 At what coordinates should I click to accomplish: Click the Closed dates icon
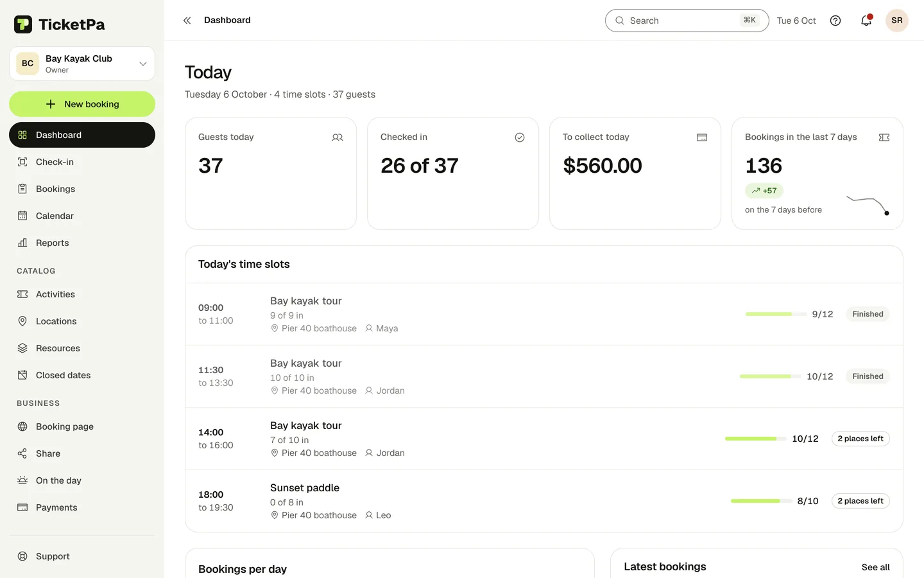tap(22, 375)
